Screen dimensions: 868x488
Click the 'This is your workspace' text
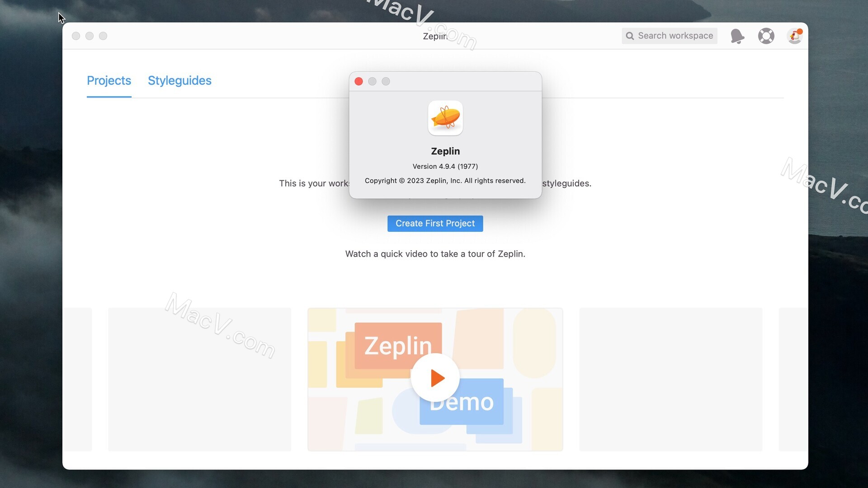pyautogui.click(x=314, y=183)
